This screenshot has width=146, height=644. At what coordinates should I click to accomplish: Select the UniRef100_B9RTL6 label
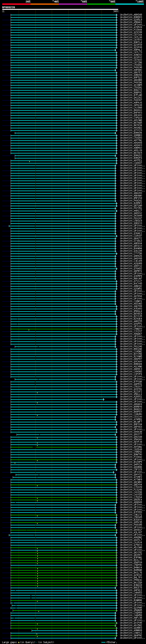[131, 42]
